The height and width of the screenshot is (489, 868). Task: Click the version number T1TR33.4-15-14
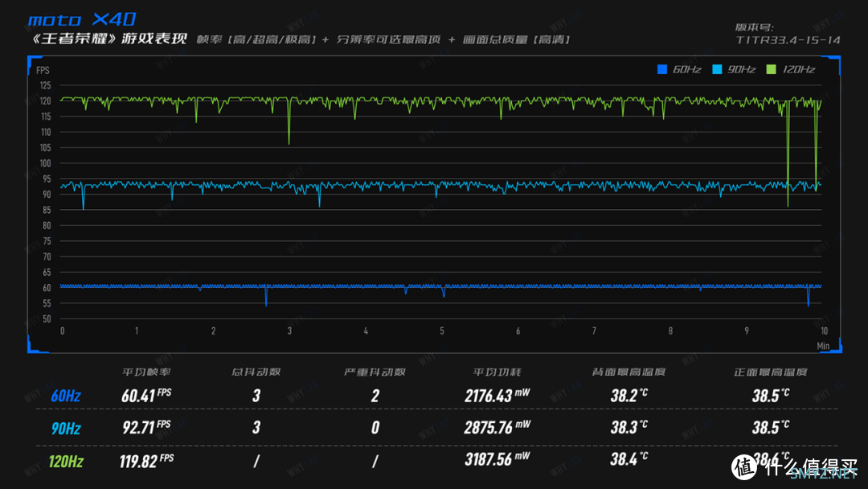788,40
